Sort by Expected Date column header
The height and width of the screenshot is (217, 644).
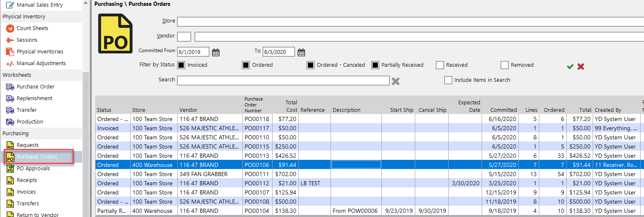pos(469,106)
